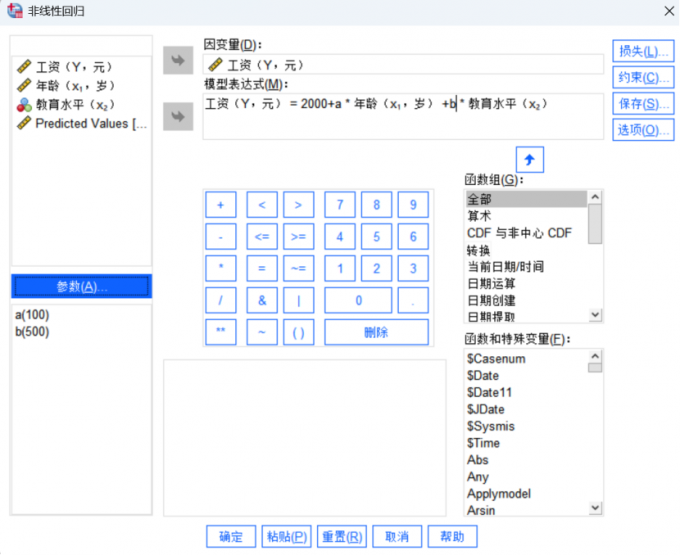Open the 约束(C) constraints dialog

643,78
